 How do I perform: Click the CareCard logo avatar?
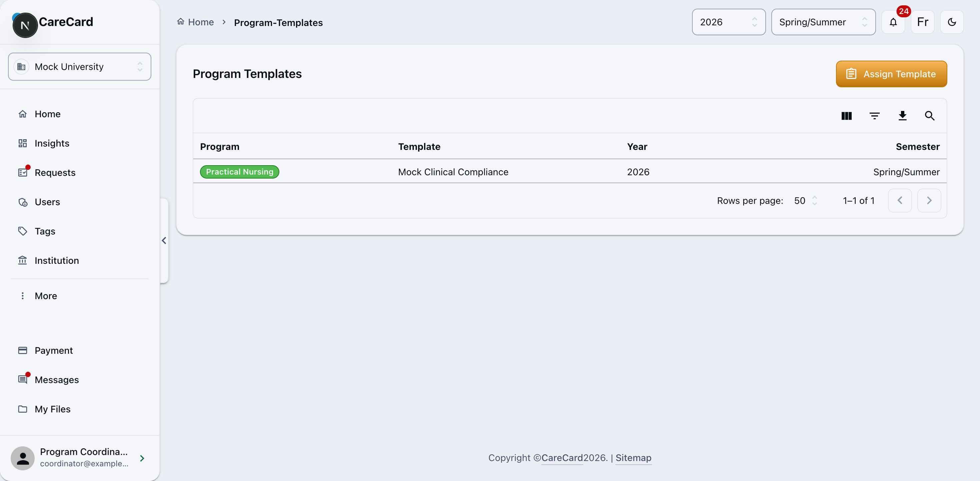pyautogui.click(x=25, y=25)
